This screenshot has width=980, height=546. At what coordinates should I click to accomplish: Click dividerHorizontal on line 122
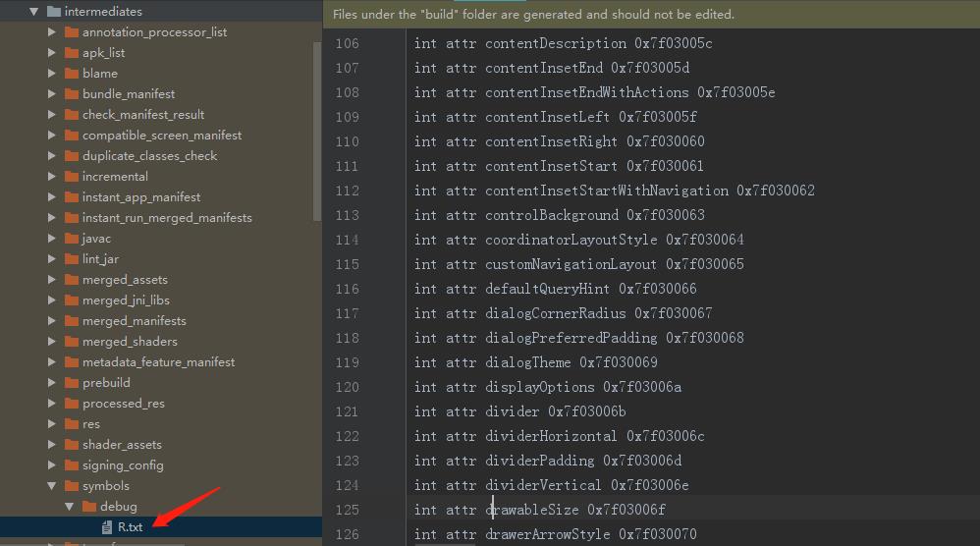click(551, 436)
